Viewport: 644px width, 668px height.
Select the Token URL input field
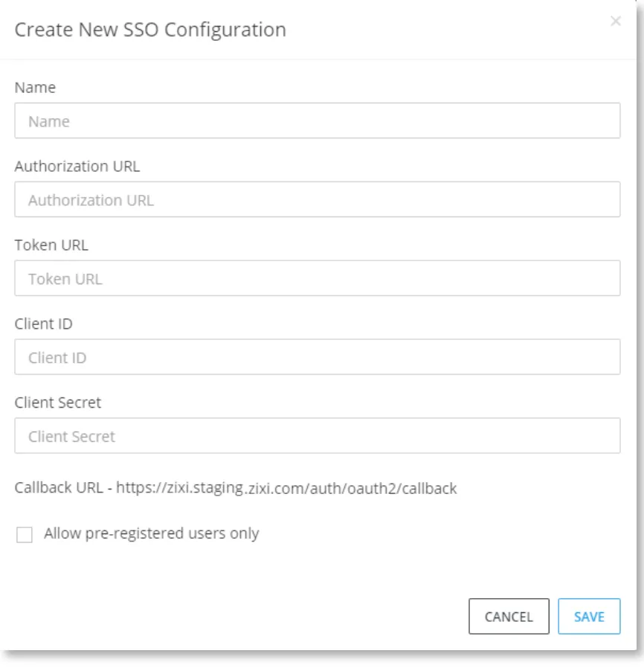click(318, 278)
